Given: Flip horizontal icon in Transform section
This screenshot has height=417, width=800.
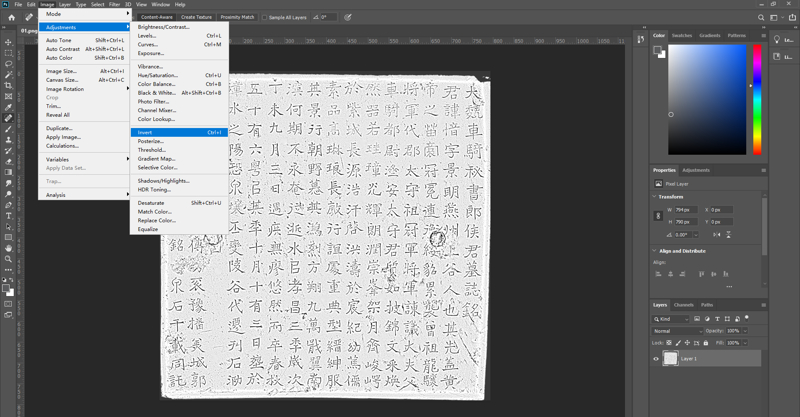Looking at the screenshot, I should coord(716,235).
